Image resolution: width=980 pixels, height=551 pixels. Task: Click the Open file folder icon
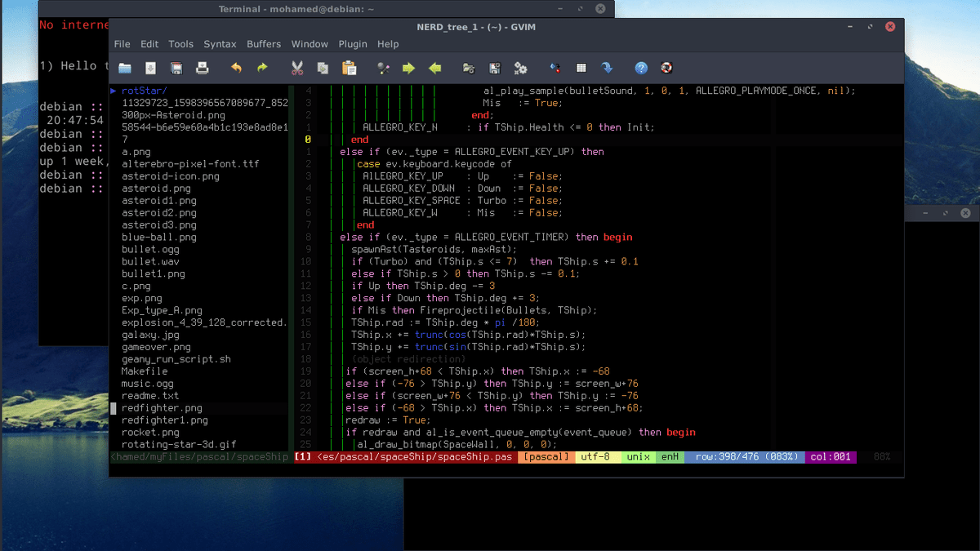pyautogui.click(x=125, y=68)
